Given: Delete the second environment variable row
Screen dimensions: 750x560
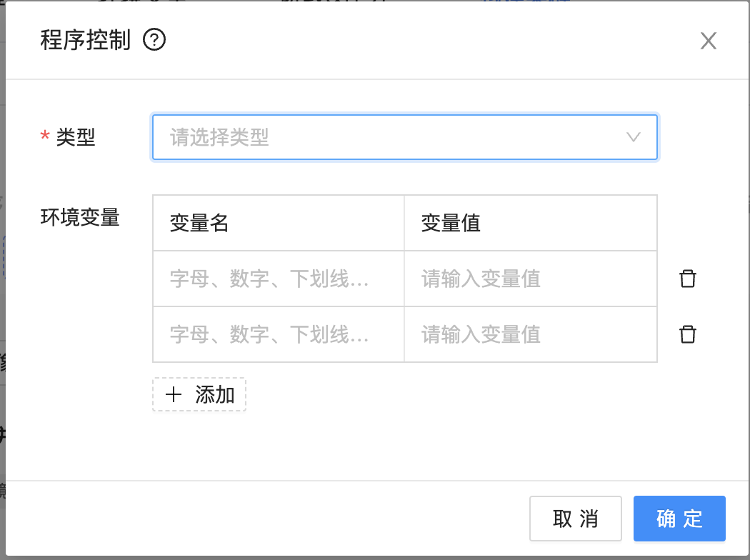Looking at the screenshot, I should click(687, 334).
